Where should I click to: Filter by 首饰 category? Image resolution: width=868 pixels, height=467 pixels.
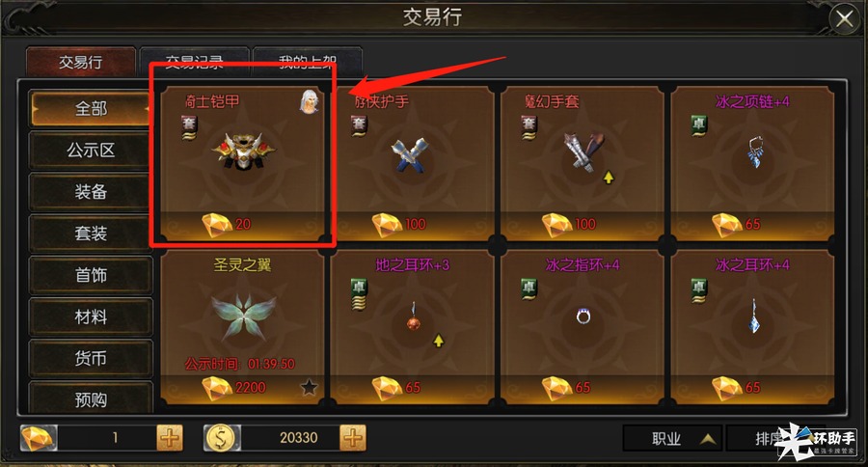pos(91,275)
